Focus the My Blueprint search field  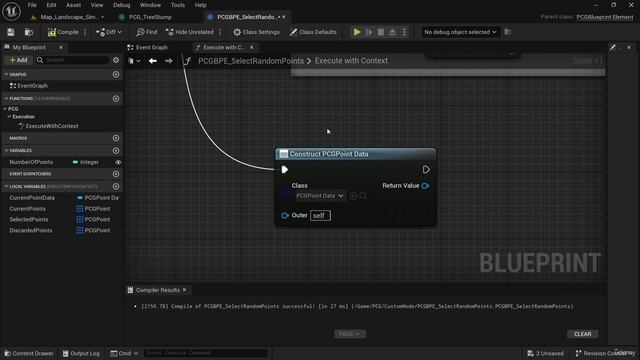(x=72, y=60)
